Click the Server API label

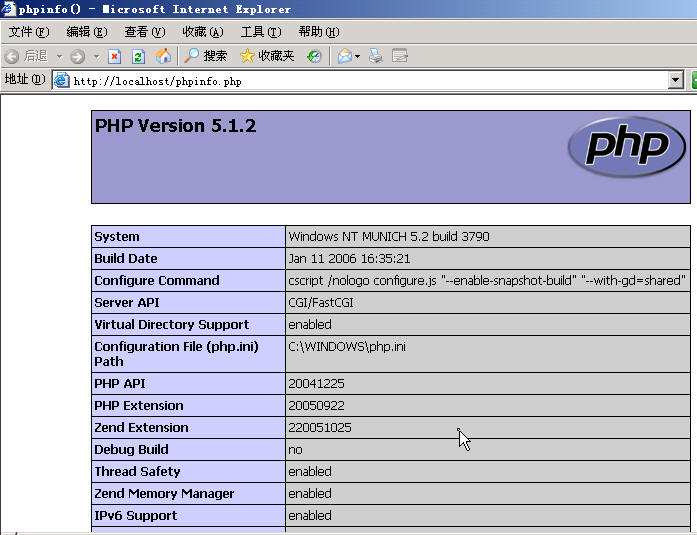click(127, 303)
